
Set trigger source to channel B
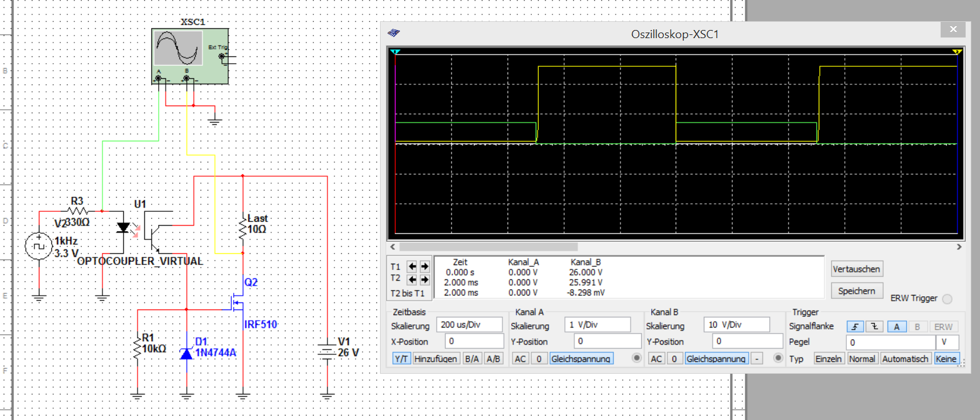point(917,326)
